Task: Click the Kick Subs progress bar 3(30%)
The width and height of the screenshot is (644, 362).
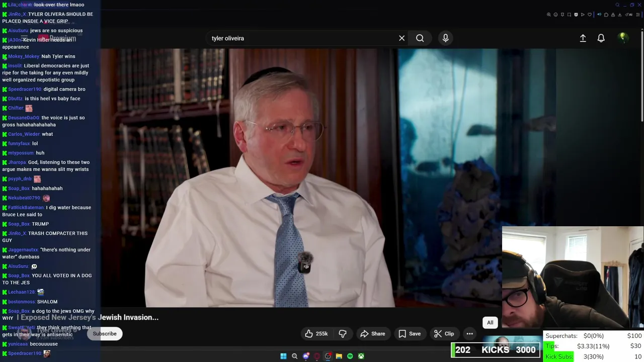Action: tap(594, 356)
